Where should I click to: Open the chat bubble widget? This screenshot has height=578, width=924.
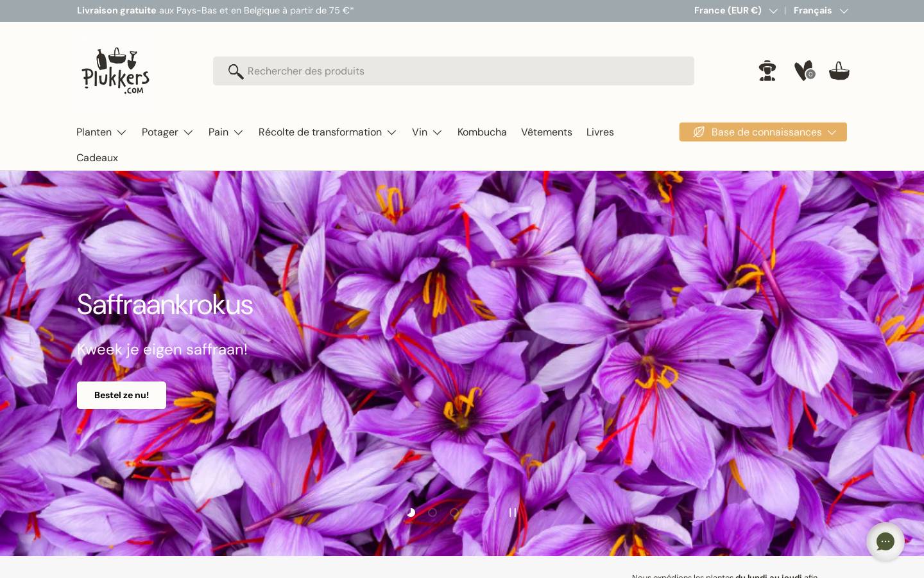pyautogui.click(x=886, y=541)
